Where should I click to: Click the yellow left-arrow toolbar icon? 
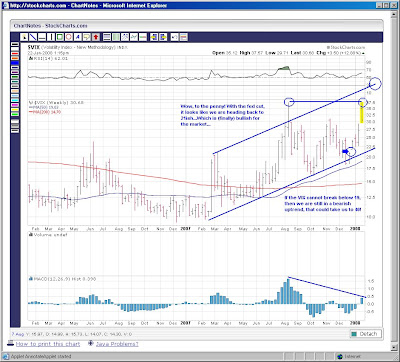click(154, 37)
